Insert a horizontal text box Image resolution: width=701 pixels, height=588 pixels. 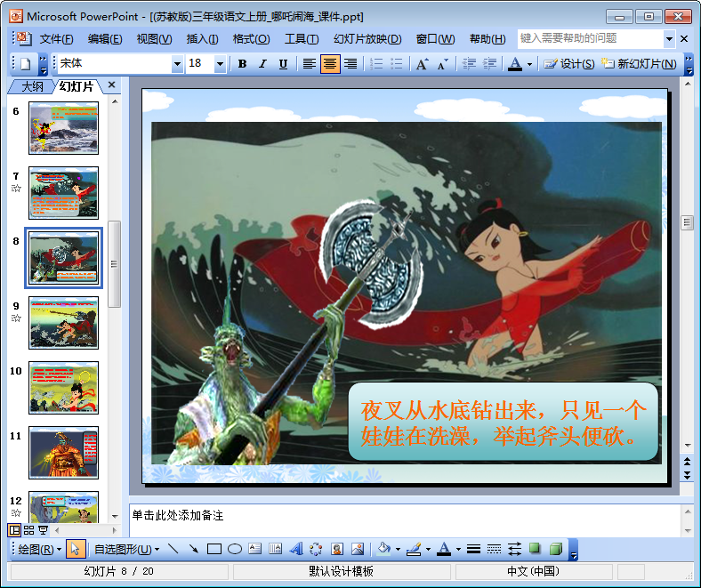point(254,549)
